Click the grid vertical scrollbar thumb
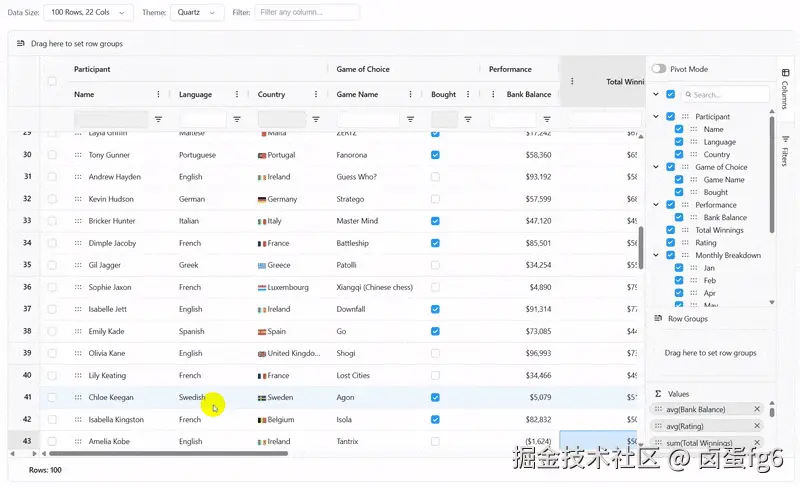Viewport: 800px width, 489px height. [x=641, y=248]
